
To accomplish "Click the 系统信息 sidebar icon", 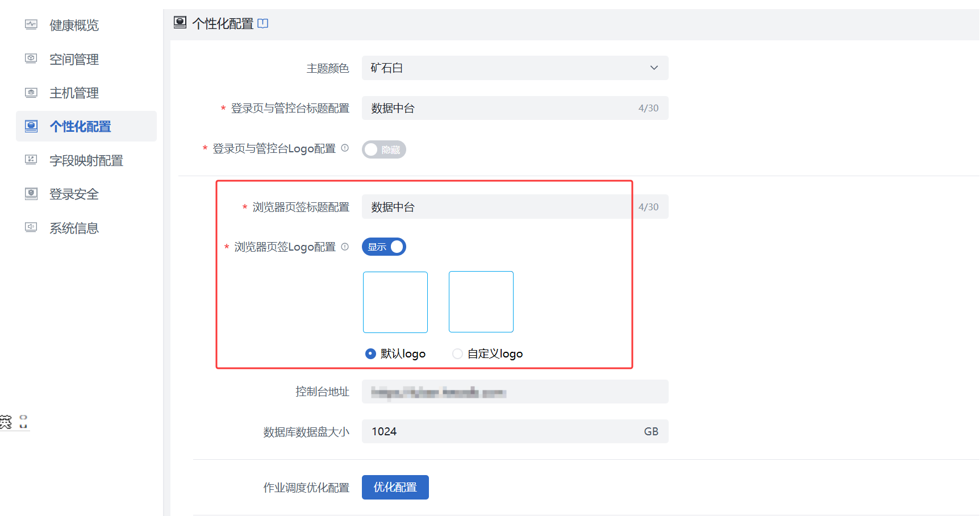I will point(31,228).
